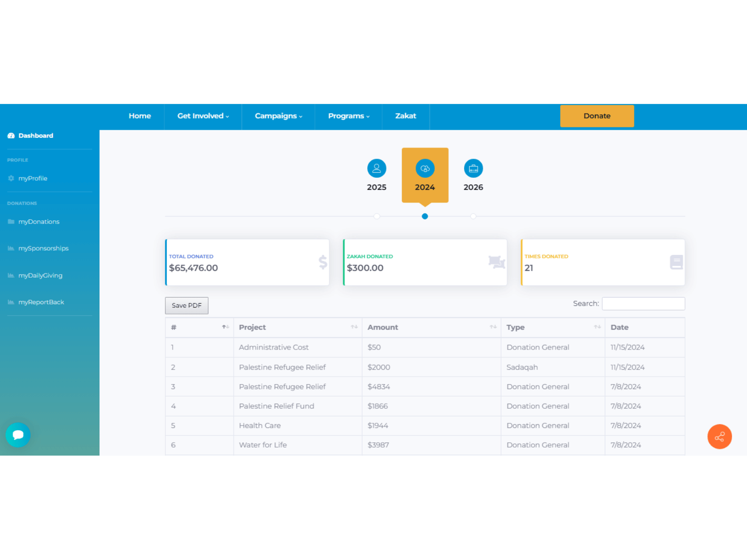This screenshot has height=560, width=747.
Task: Open the Zakat menu item
Action: (x=406, y=116)
